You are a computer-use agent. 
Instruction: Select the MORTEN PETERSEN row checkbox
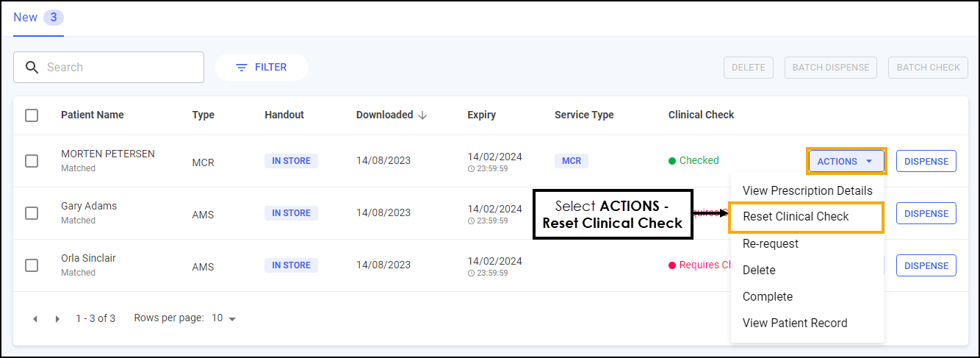(32, 161)
